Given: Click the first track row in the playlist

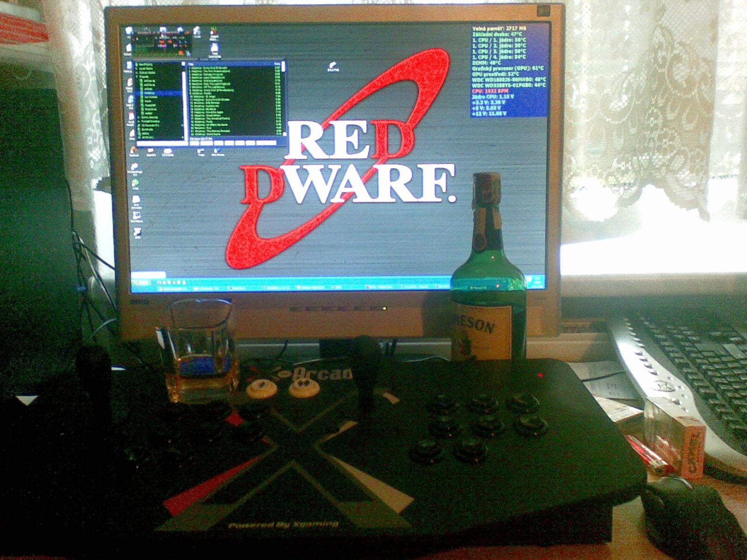Looking at the screenshot, I should 235,68.
